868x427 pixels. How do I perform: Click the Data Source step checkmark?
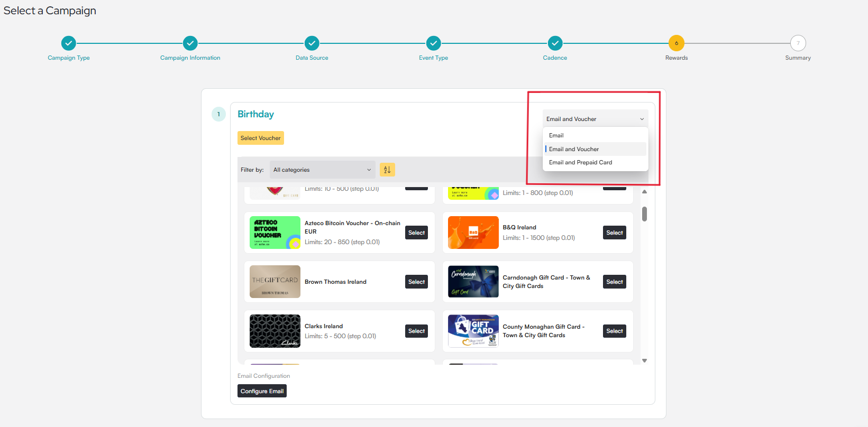click(x=312, y=43)
